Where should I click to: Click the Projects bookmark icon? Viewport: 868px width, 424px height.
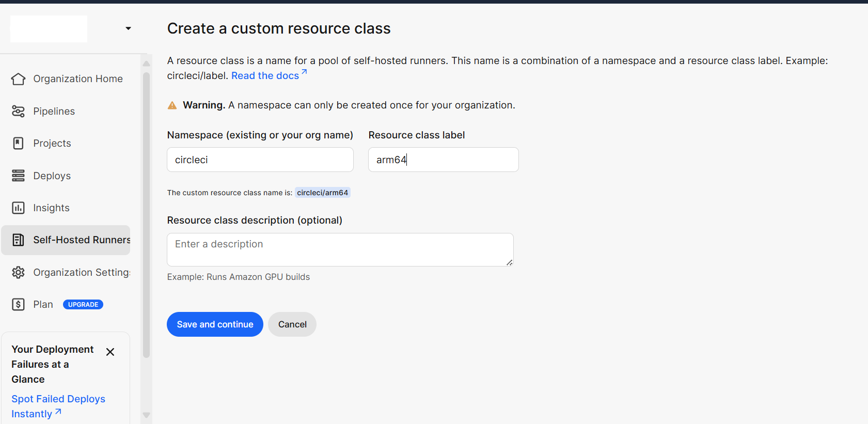click(x=18, y=143)
